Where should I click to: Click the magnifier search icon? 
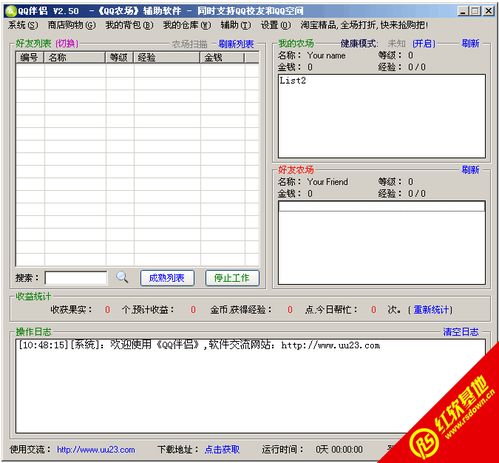(122, 277)
